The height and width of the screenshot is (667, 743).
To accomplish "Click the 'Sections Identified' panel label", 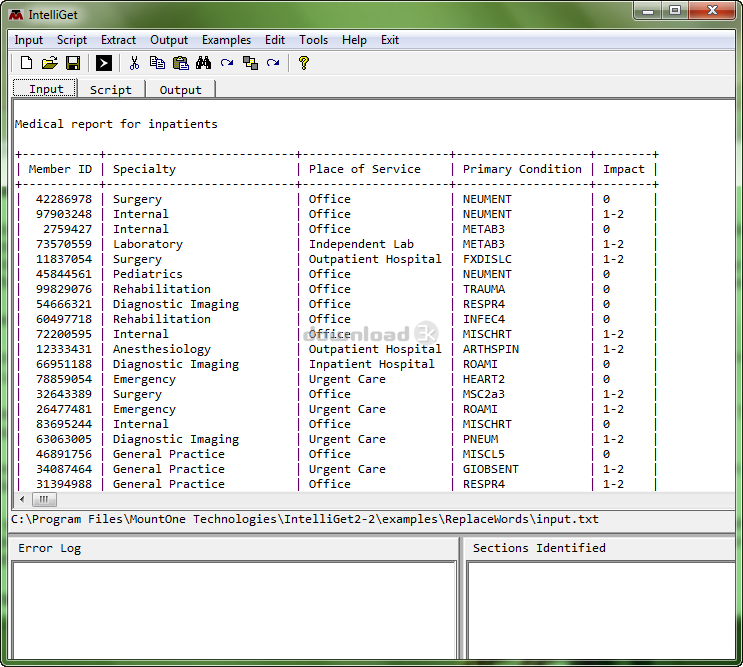I will [539, 548].
